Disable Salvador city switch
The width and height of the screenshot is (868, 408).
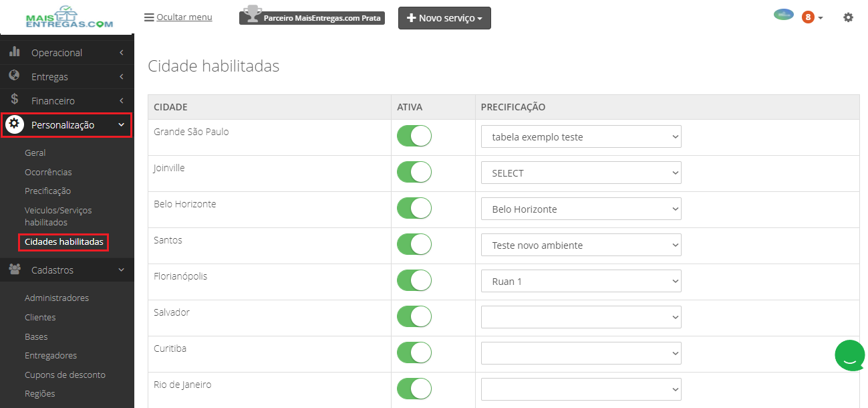pos(414,317)
